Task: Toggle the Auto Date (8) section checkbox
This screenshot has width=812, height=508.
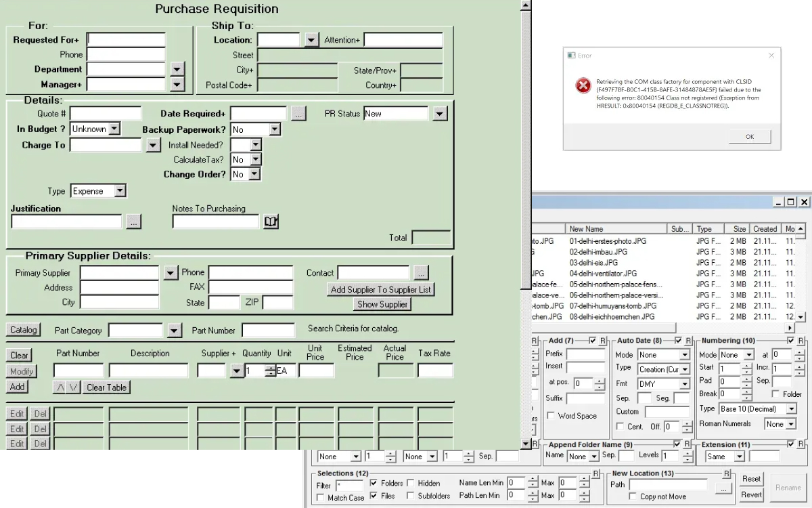Action: pos(678,341)
